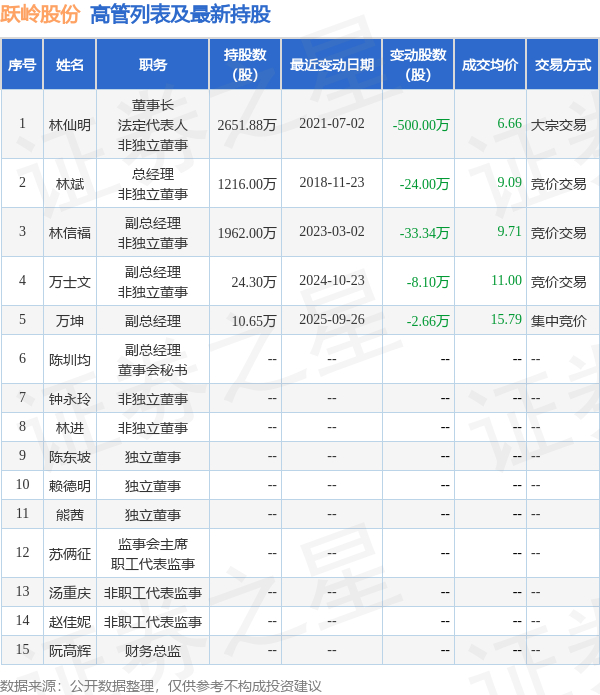This screenshot has height=695, width=600.
Task: Click the 职务 column header
Action: (x=152, y=65)
